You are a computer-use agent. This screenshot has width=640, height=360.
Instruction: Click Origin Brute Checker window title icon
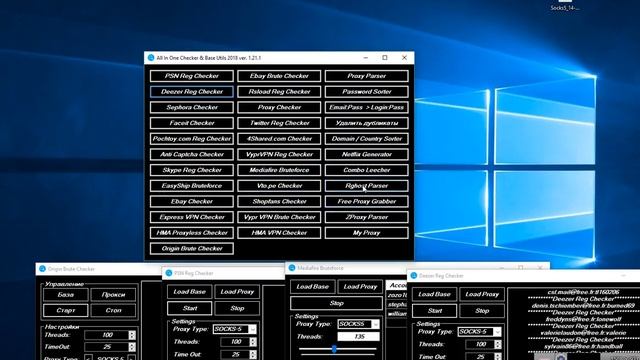(x=42, y=269)
